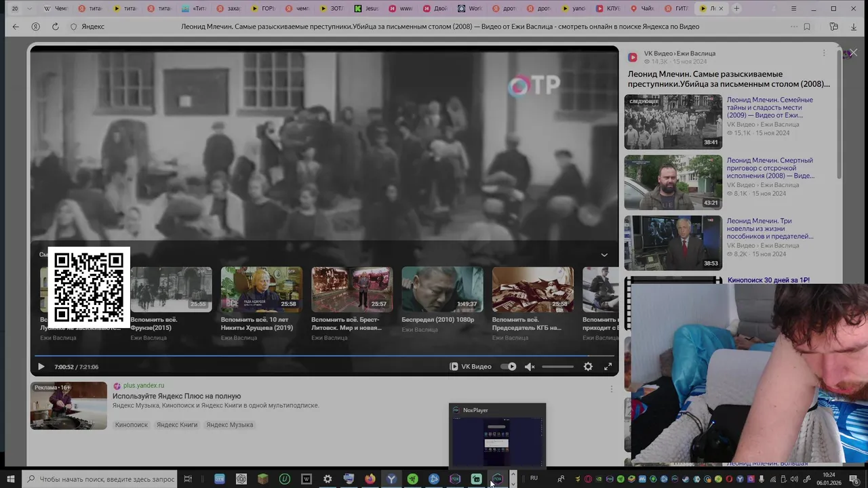Click the play button in the video player
Screen dimensions: 868x488
[41, 367]
